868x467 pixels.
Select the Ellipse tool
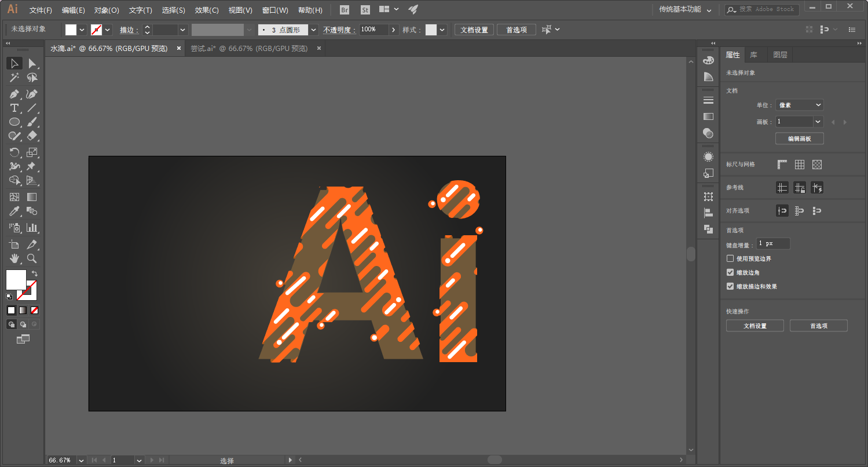point(14,122)
